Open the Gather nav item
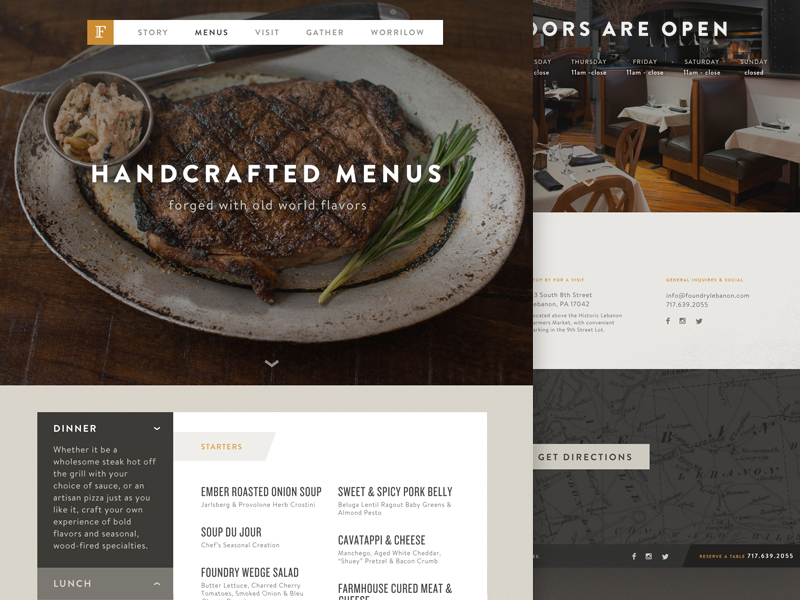Screen dimensions: 800x600 [x=325, y=32]
